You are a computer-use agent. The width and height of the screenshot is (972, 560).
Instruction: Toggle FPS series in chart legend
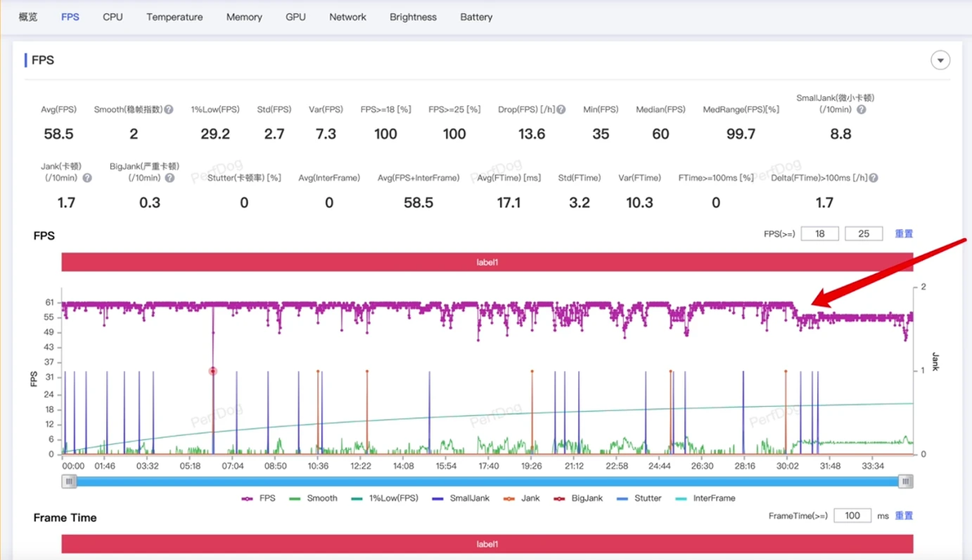pyautogui.click(x=258, y=498)
